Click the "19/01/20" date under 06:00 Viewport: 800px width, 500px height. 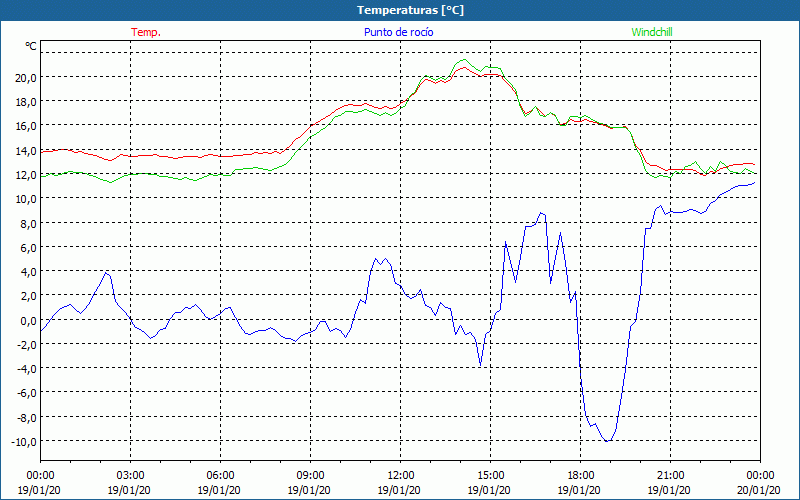(x=219, y=490)
